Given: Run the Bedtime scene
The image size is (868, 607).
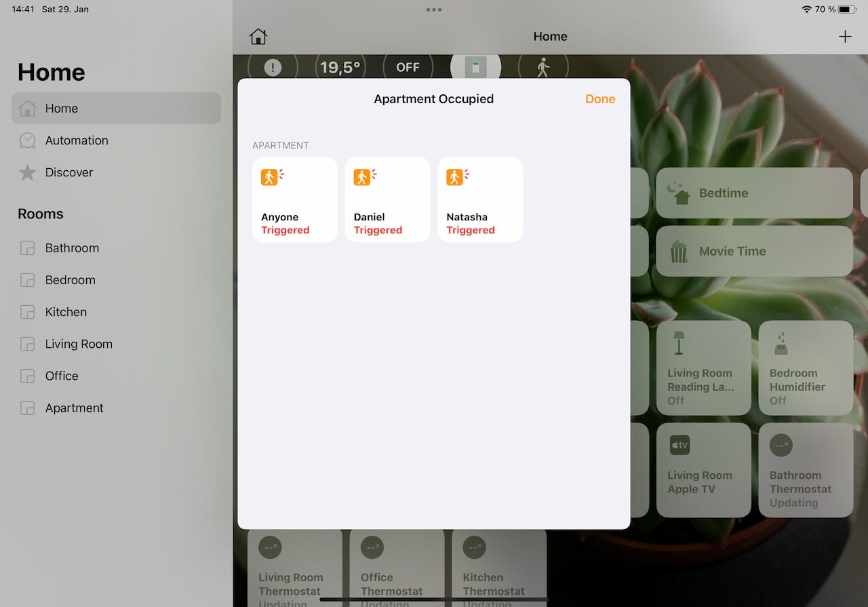Looking at the screenshot, I should (x=755, y=193).
